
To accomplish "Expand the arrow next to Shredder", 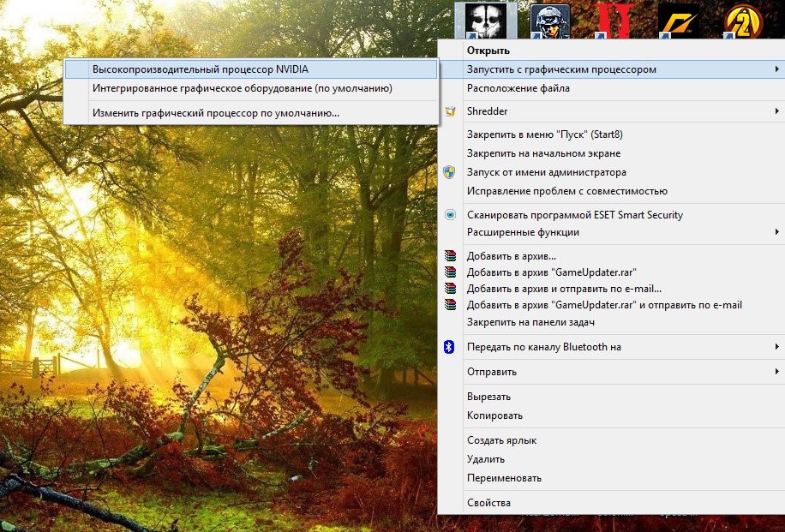I will tap(776, 111).
